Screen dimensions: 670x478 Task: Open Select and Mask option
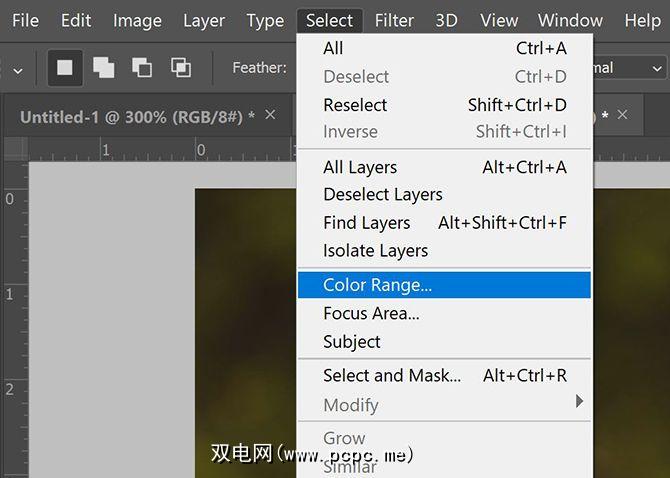392,376
